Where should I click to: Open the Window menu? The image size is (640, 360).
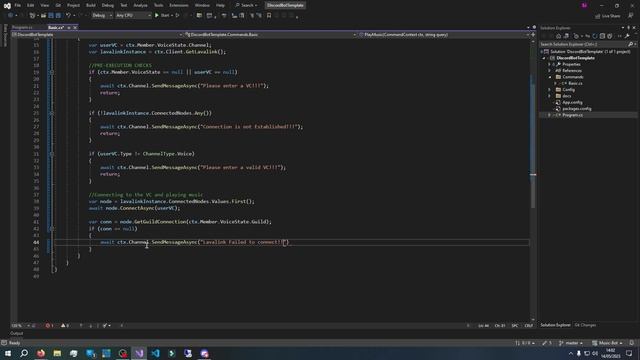[202, 5]
